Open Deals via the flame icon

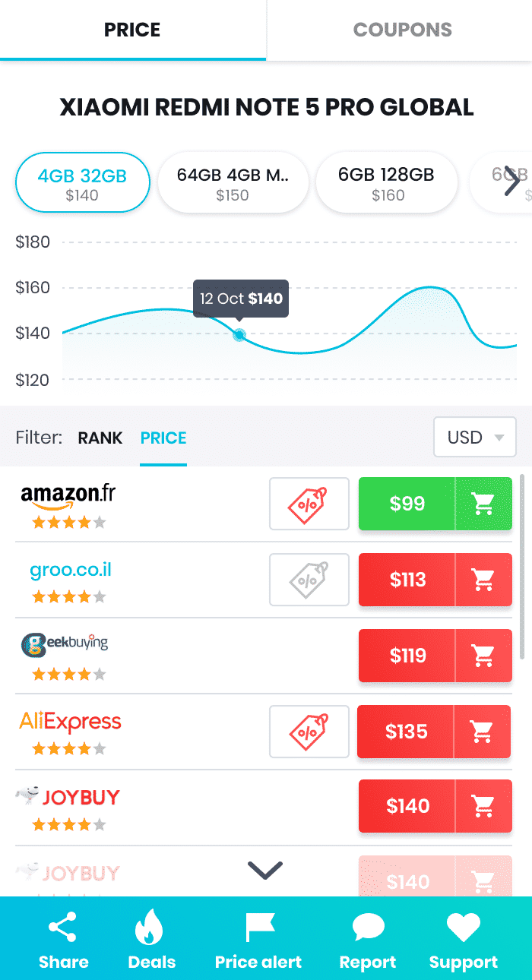pyautogui.click(x=151, y=929)
